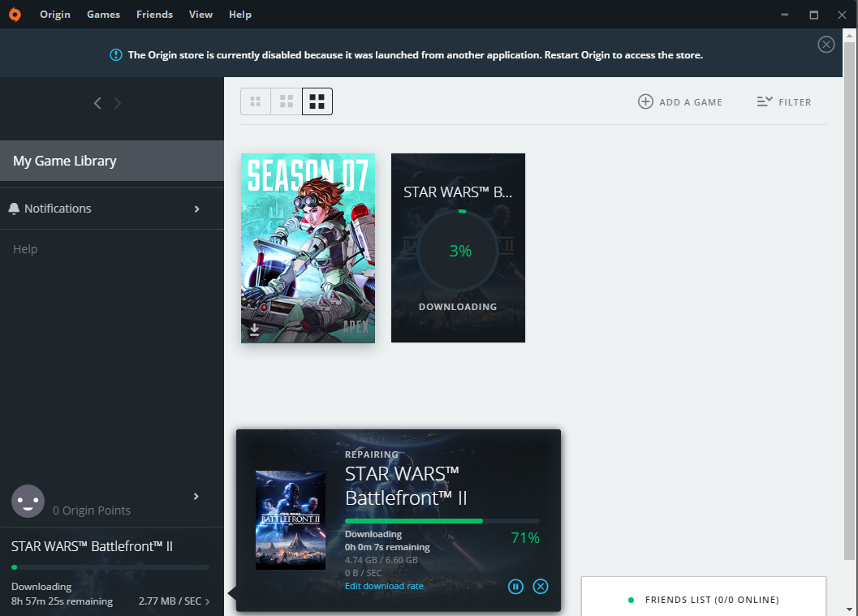
Task: Click 8h 57m 25s remaining text
Action: pyautogui.click(x=62, y=601)
